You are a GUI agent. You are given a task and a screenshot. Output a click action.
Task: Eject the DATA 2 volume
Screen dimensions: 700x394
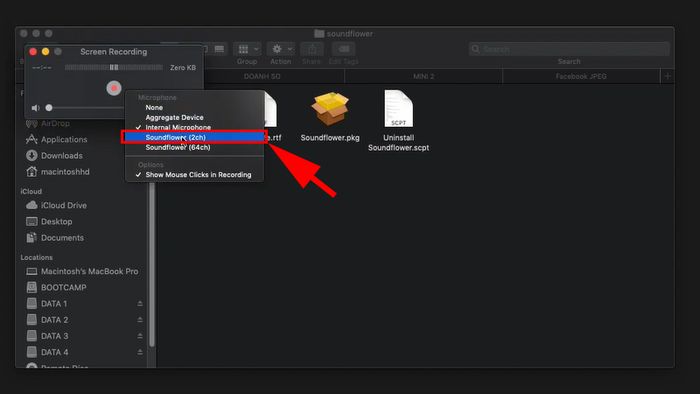pos(140,319)
